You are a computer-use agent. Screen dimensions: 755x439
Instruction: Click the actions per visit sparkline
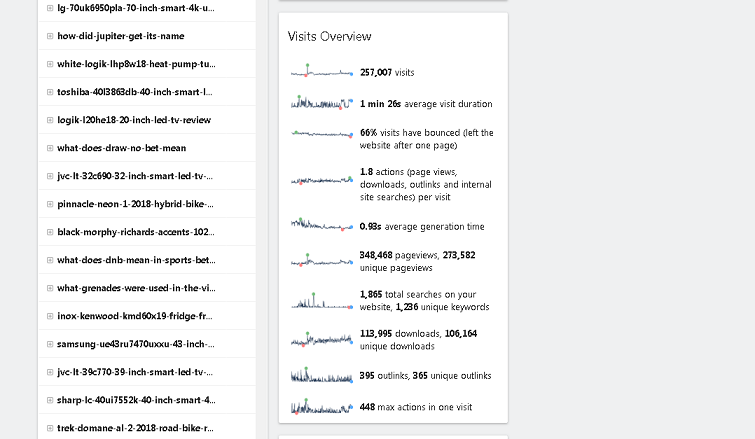pyautogui.click(x=322, y=180)
